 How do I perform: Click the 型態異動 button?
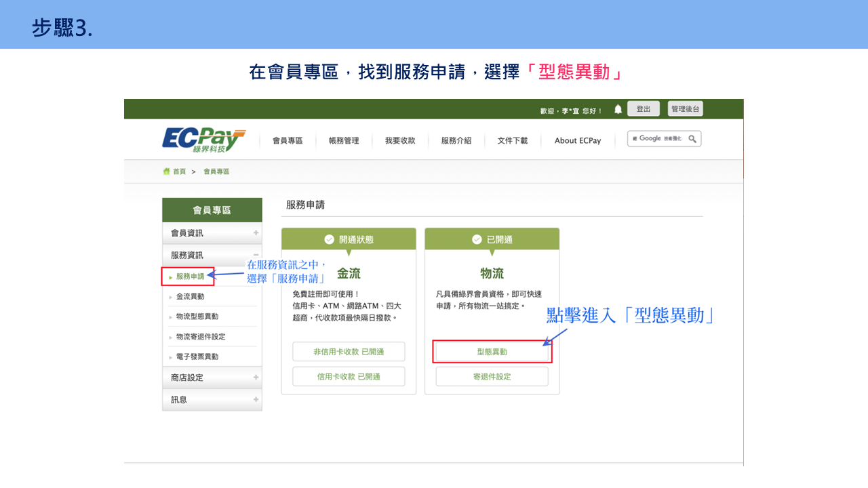pyautogui.click(x=492, y=352)
